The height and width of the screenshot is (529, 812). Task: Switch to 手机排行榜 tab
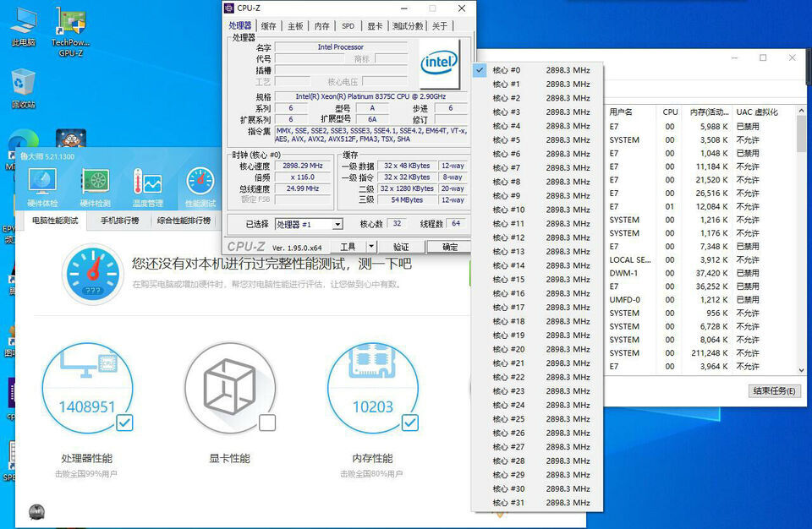point(119,221)
